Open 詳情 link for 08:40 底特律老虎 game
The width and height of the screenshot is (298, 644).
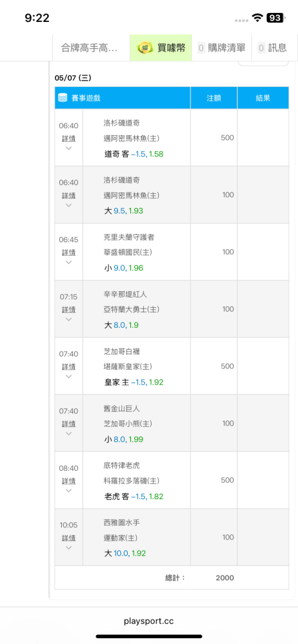coord(69,480)
